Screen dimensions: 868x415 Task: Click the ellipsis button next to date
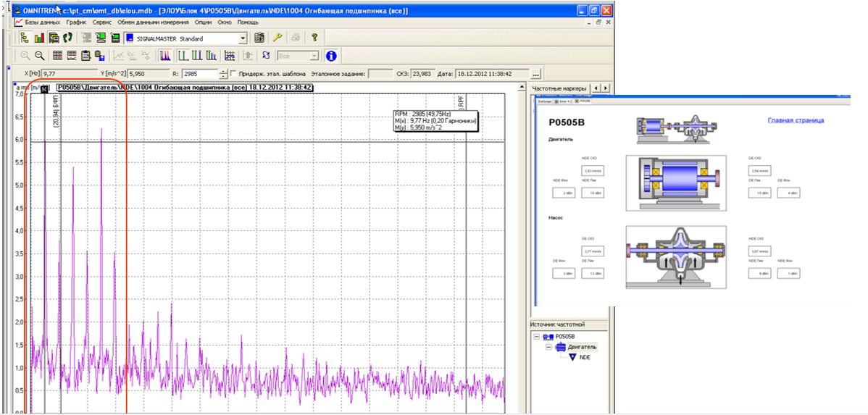tap(535, 74)
